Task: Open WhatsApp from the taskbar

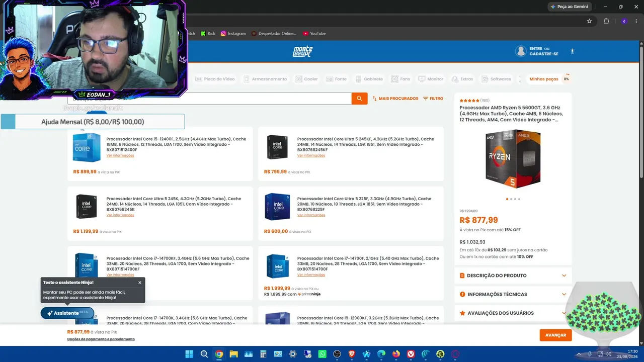Action: 323,354
